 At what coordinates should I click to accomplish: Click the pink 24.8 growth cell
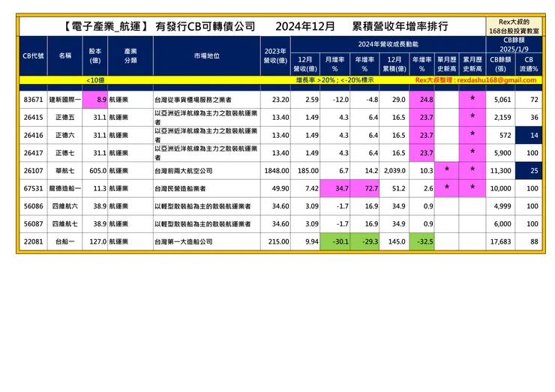[x=422, y=100]
